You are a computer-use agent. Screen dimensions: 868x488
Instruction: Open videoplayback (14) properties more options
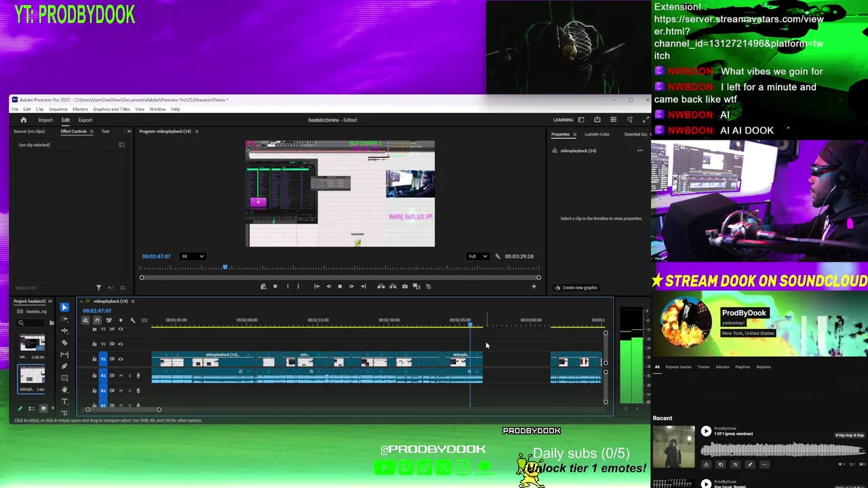639,150
